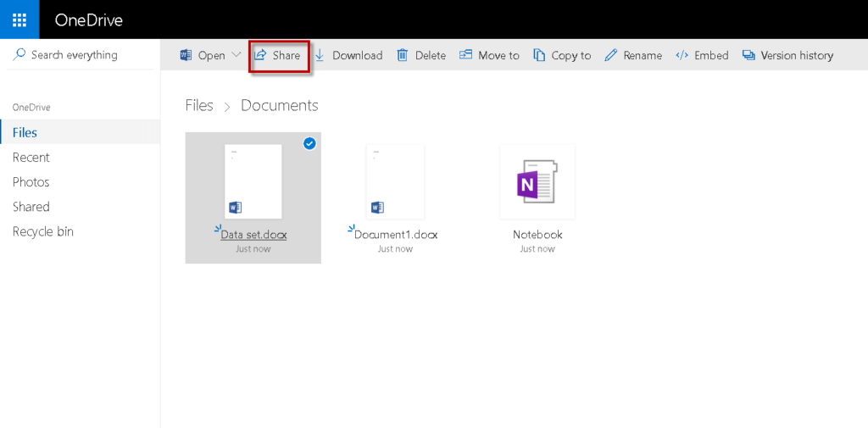Click the OneDrive sidebar heading

pyautogui.click(x=31, y=108)
